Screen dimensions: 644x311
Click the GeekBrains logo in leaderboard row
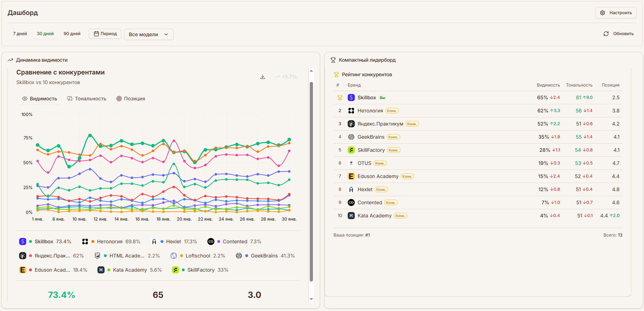coord(351,137)
